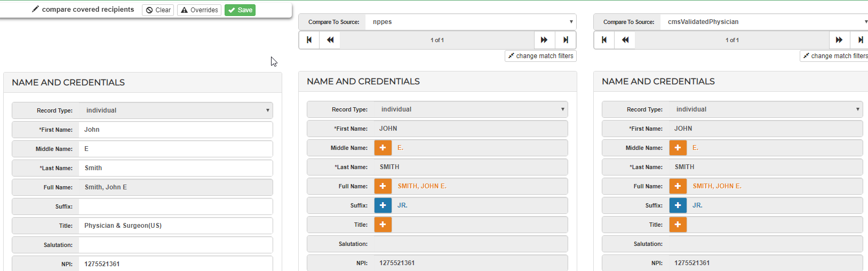868x271 pixels.
Task: Click orange plus beside cmsValidatedPhysician Full Name
Action: (678, 186)
